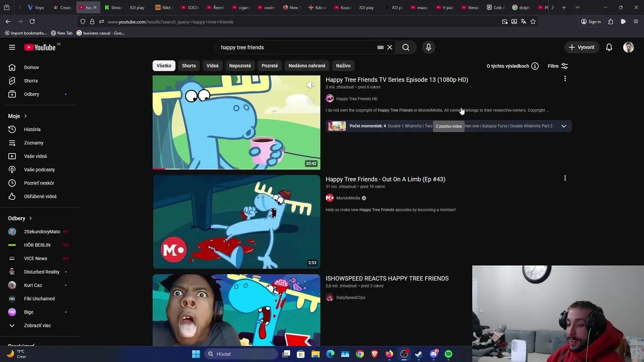Open Discord from the taskbar
The image size is (644, 362).
(x=434, y=354)
